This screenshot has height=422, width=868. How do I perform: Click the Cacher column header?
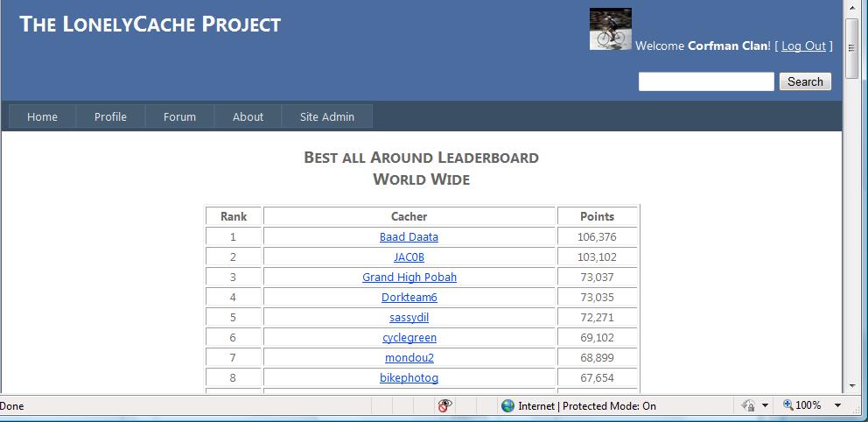coord(409,216)
